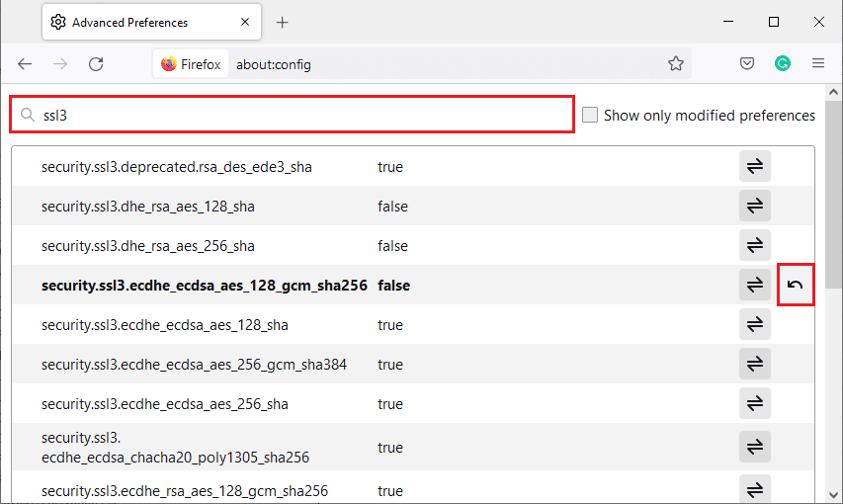Go back with the browser back arrow
The width and height of the screenshot is (843, 504).
click(25, 64)
